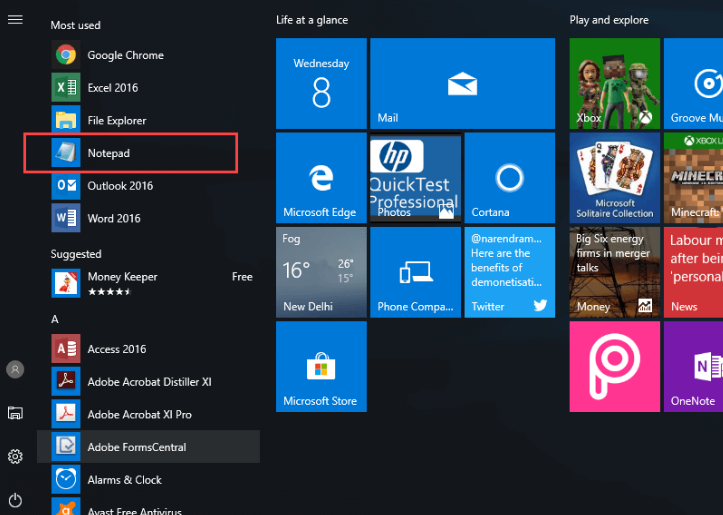Screen dimensions: 723x515
Task: Click the 'Suggested' section heading
Action: pos(76,254)
